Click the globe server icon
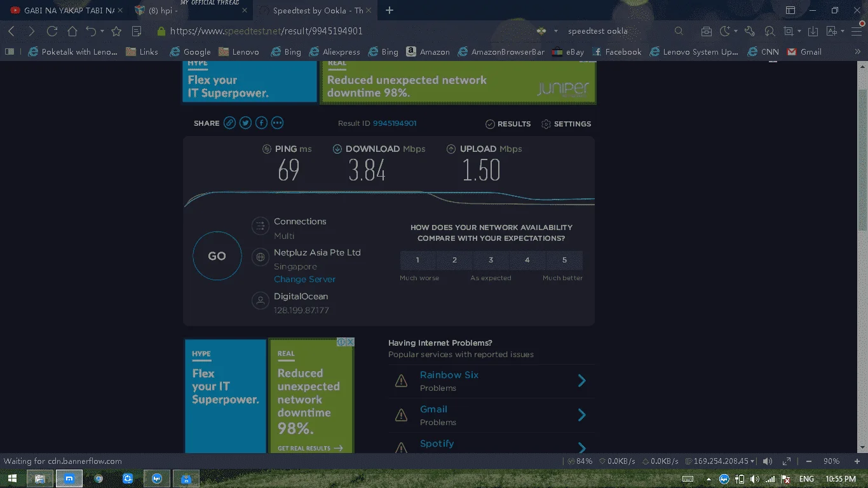Image resolution: width=868 pixels, height=488 pixels. click(x=260, y=257)
